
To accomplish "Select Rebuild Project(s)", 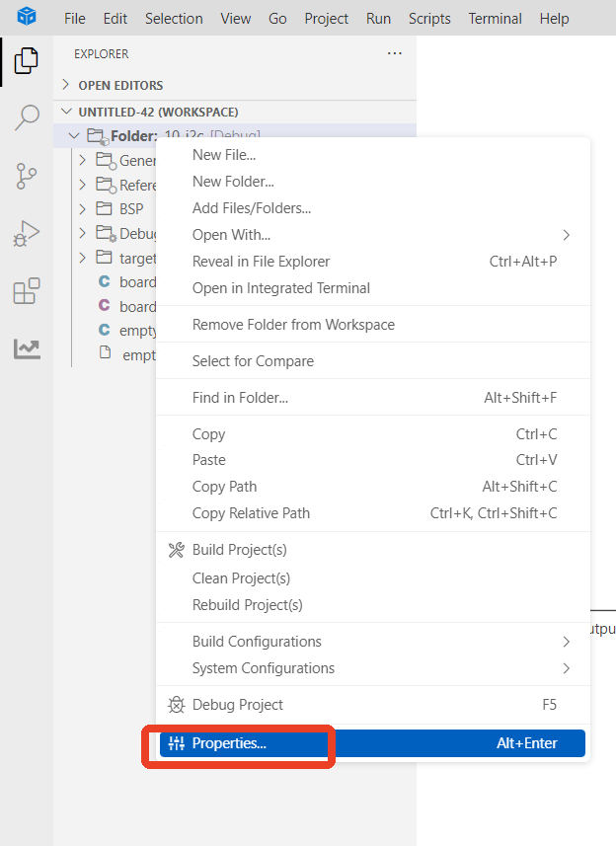I will tap(373, 605).
